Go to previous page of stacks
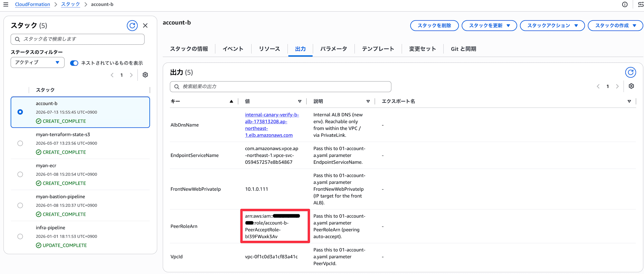 (x=112, y=75)
